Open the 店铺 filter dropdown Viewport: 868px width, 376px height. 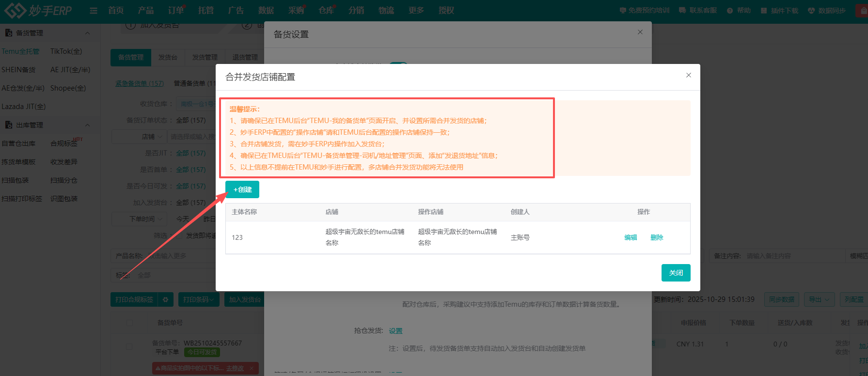139,137
